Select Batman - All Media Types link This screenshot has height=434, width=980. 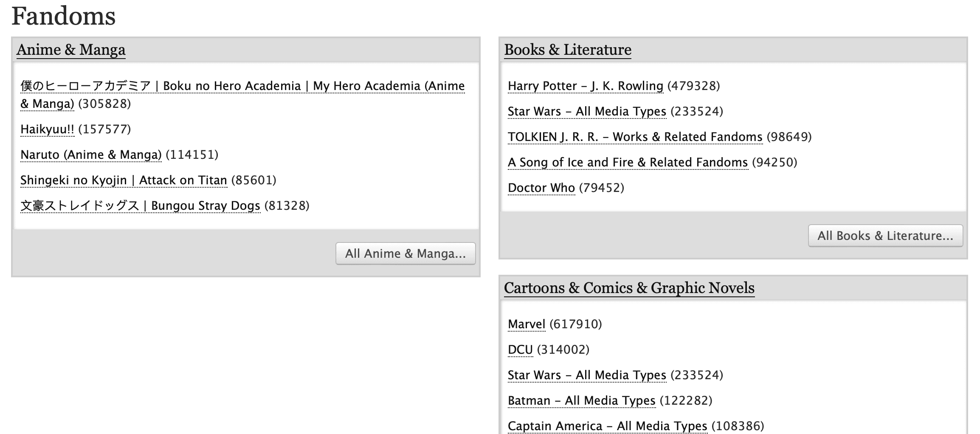tap(581, 400)
